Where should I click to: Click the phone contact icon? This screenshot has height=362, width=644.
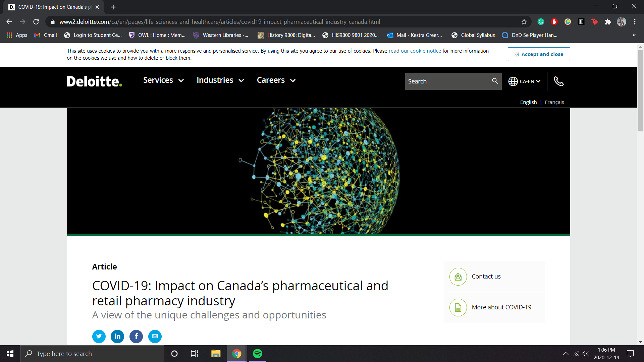tap(558, 81)
